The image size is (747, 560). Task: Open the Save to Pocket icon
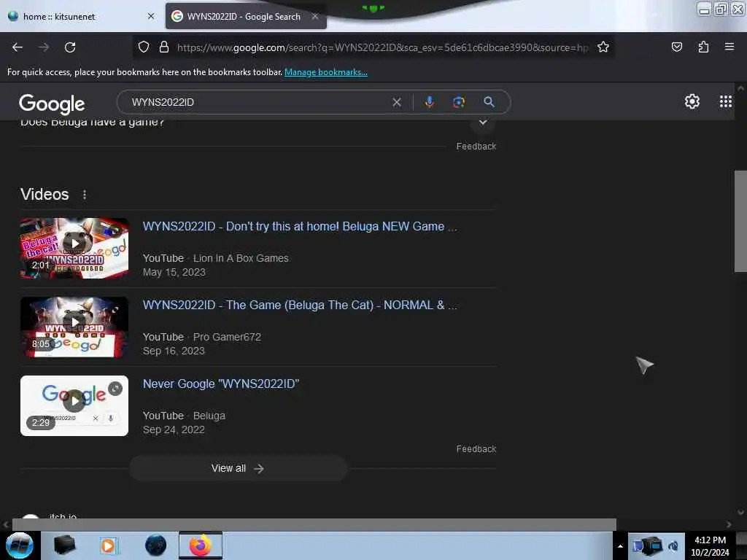677,47
